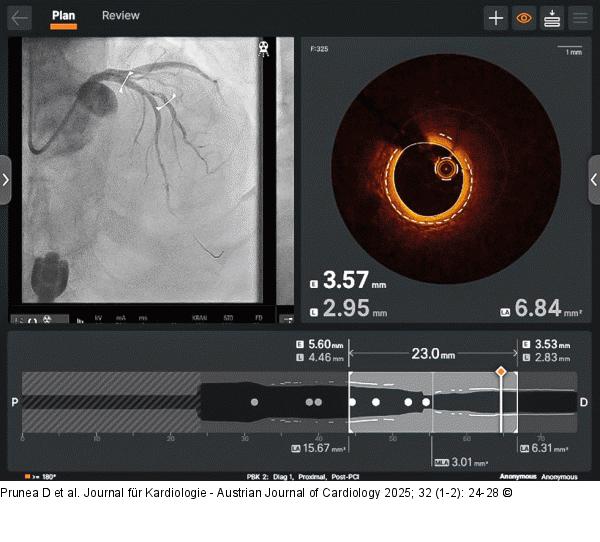
Task: Click the 23.0 mm length measurement
Action: tap(433, 354)
